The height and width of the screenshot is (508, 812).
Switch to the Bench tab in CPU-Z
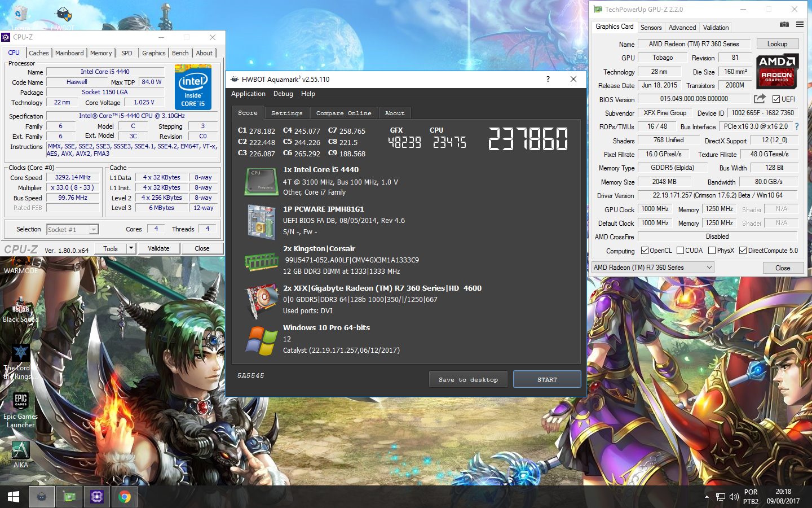click(180, 53)
